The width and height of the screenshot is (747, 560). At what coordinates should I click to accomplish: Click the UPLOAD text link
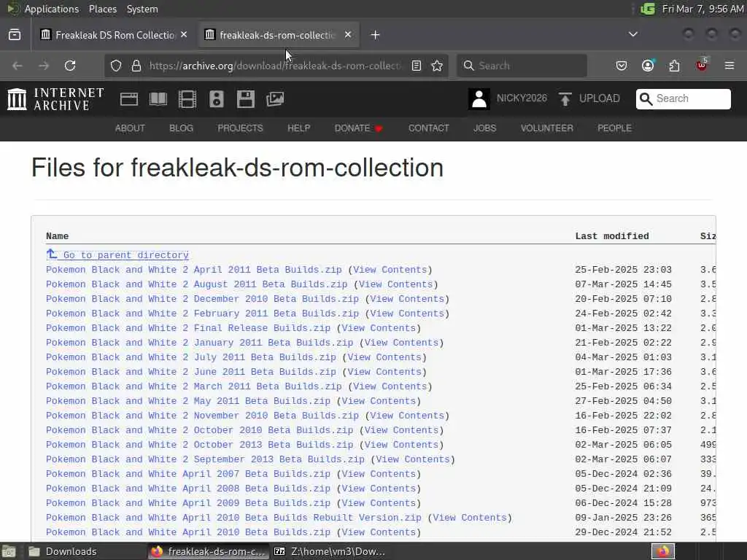click(600, 98)
